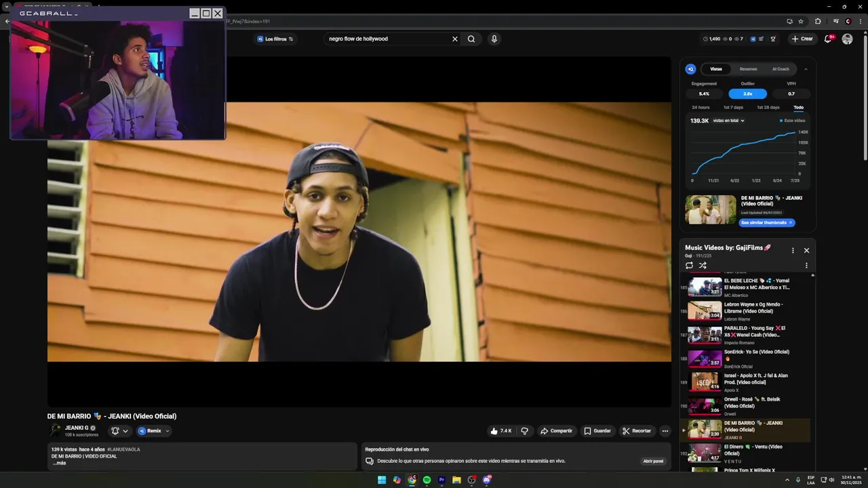Image resolution: width=868 pixels, height=488 pixels.
Task: Start voice search with microphone icon
Action: coord(494,39)
